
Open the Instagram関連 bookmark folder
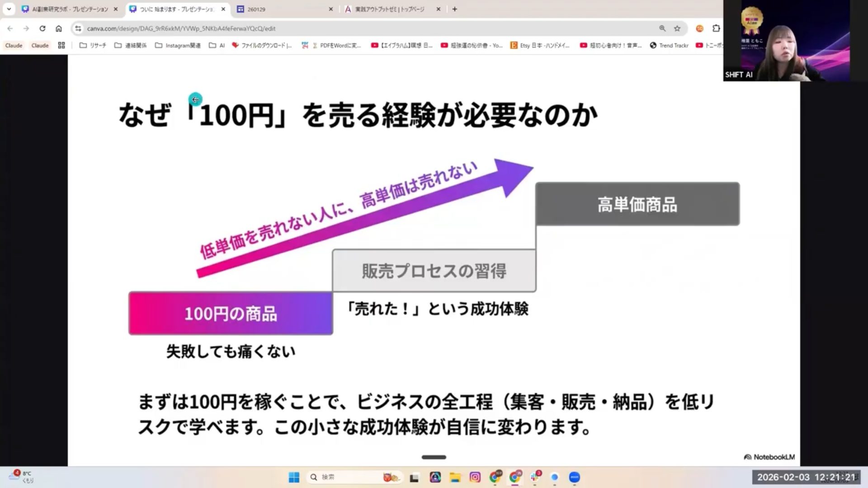pos(178,45)
